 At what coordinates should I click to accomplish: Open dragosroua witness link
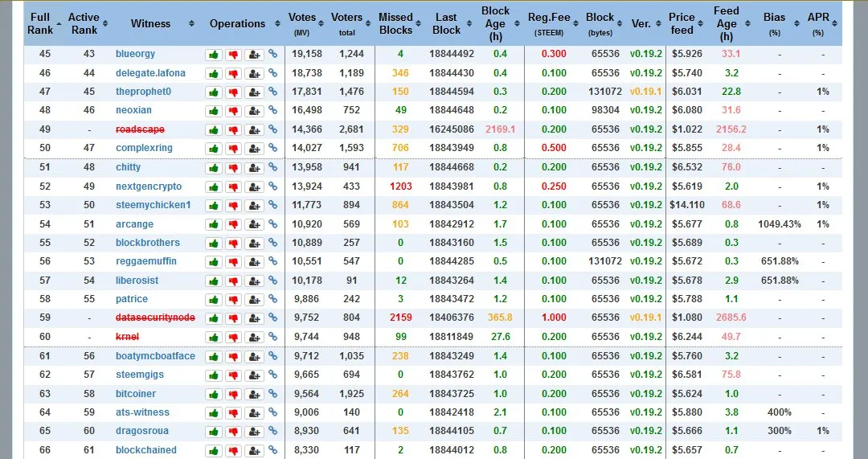142,431
